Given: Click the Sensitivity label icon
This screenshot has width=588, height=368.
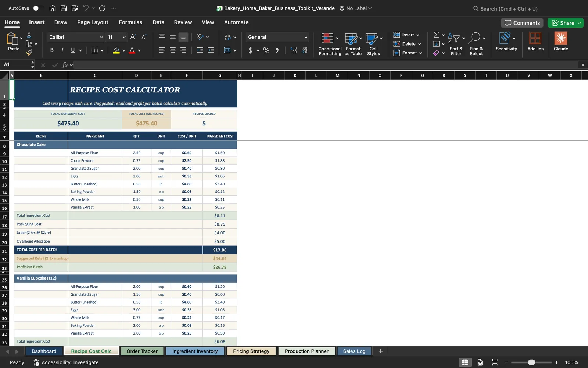Looking at the screenshot, I should click(506, 41).
